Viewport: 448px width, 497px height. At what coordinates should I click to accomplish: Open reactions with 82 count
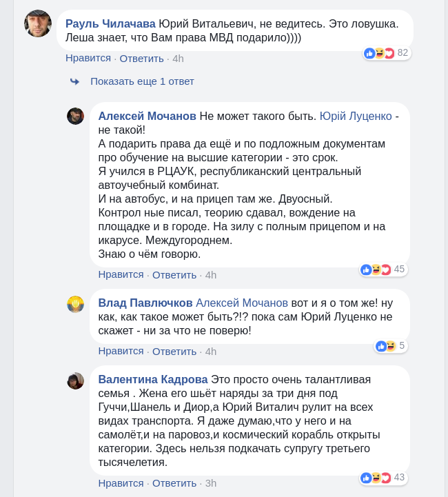(387, 53)
